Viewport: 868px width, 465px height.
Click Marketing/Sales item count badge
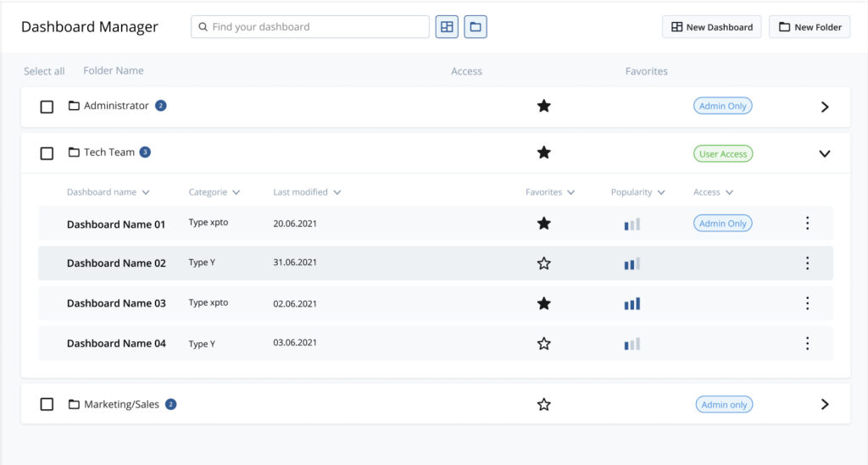(x=171, y=404)
